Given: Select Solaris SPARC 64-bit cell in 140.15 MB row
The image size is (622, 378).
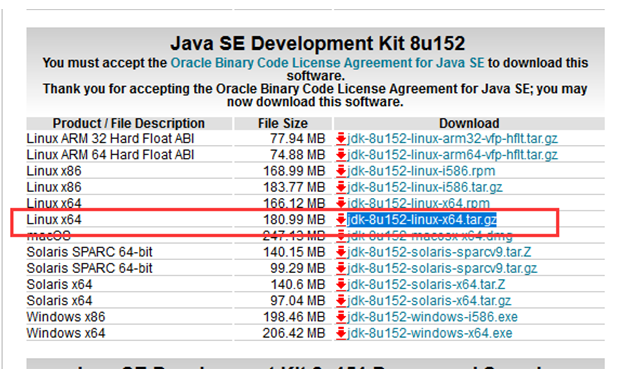Looking at the screenshot, I should pyautogui.click(x=90, y=252).
